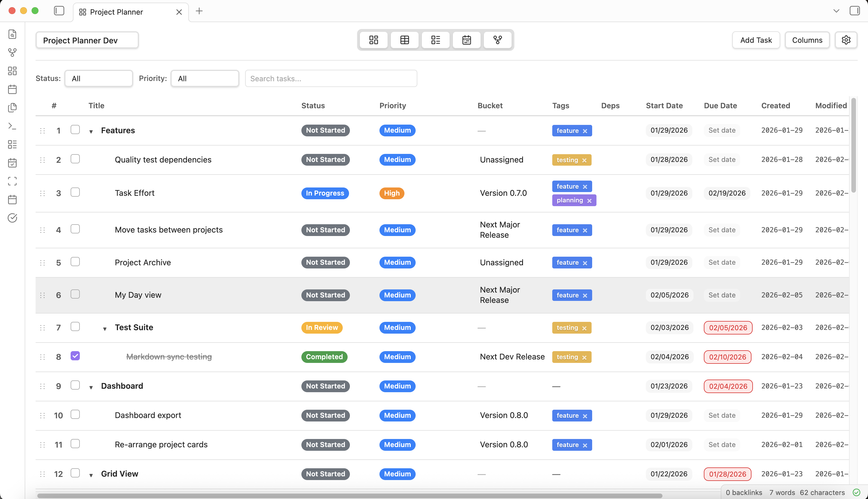
Task: Click inside the Search tasks field
Action: 331,78
